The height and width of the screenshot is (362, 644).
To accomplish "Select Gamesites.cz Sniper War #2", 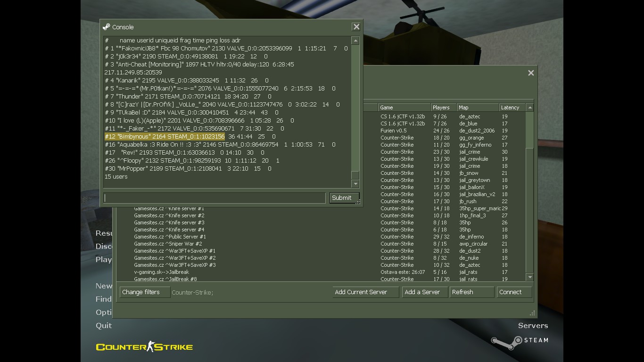I will (168, 244).
